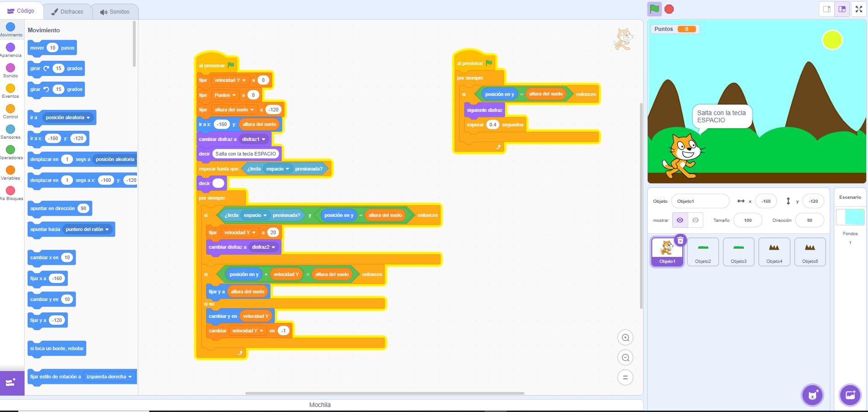Image resolution: width=868 pixels, height=412 pixels.
Task: Show the sprite with the eye button
Action: click(680, 220)
